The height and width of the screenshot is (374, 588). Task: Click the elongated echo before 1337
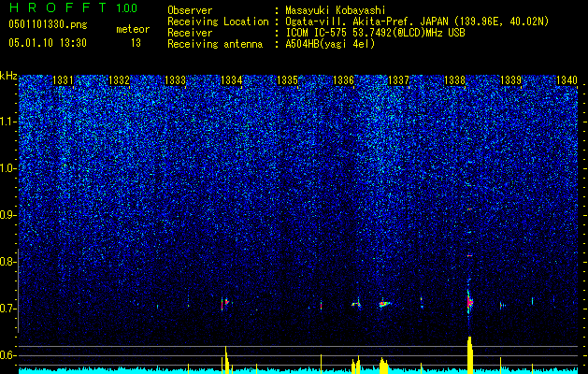(x=384, y=304)
